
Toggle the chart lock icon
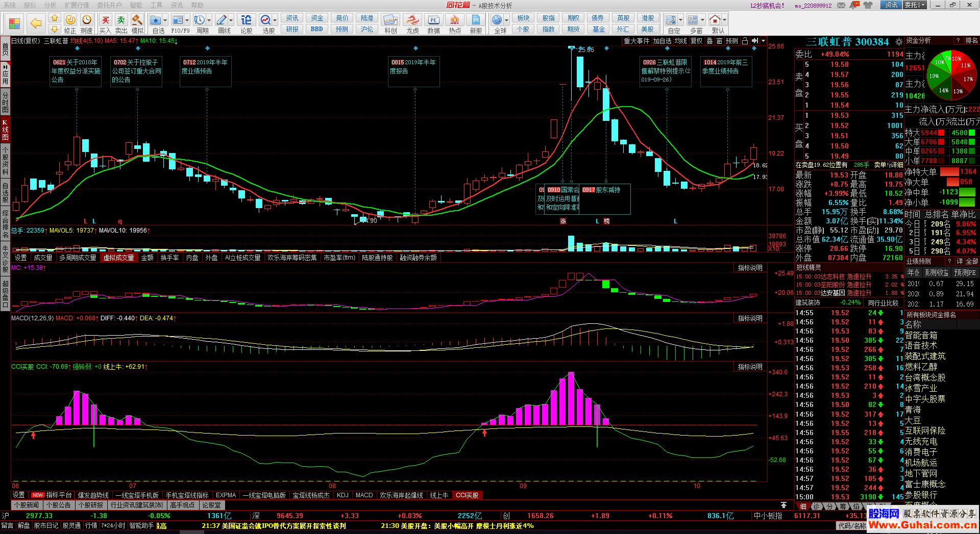coord(745,41)
